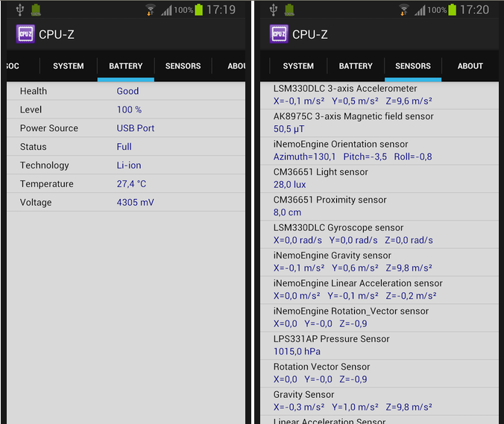Tap dark green battery notification in left status bar
Screen dimensions: 504x424
coord(36,10)
